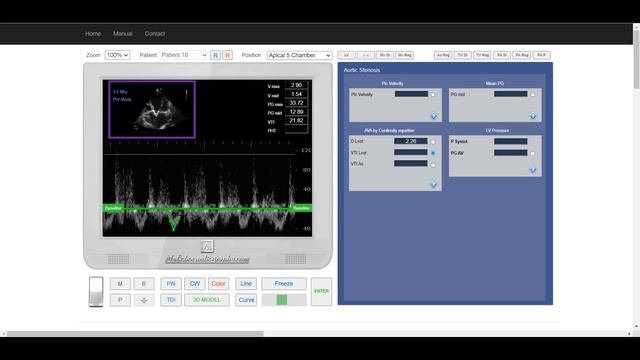640x360 pixels.
Task: Click the Pk Velocity value field
Action: (x=411, y=94)
